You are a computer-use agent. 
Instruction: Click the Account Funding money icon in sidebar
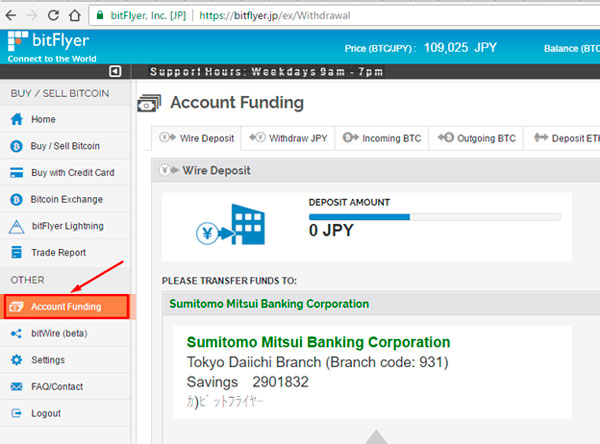point(16,307)
